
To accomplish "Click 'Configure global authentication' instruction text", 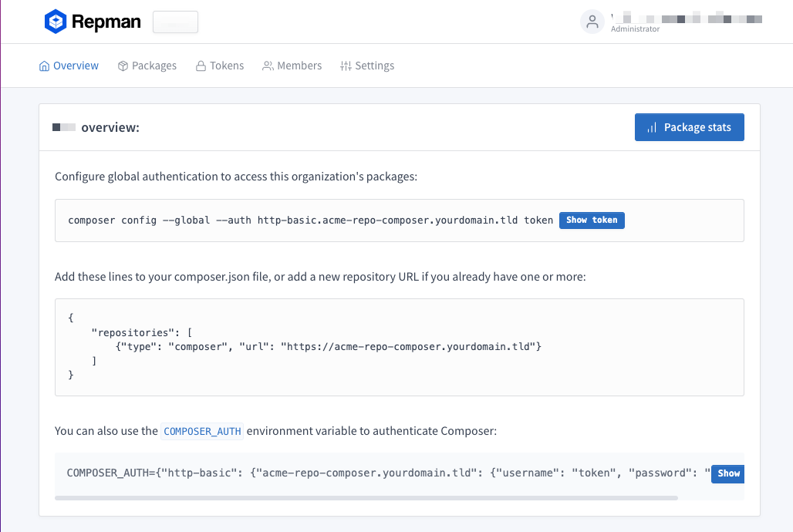I will click(x=236, y=177).
